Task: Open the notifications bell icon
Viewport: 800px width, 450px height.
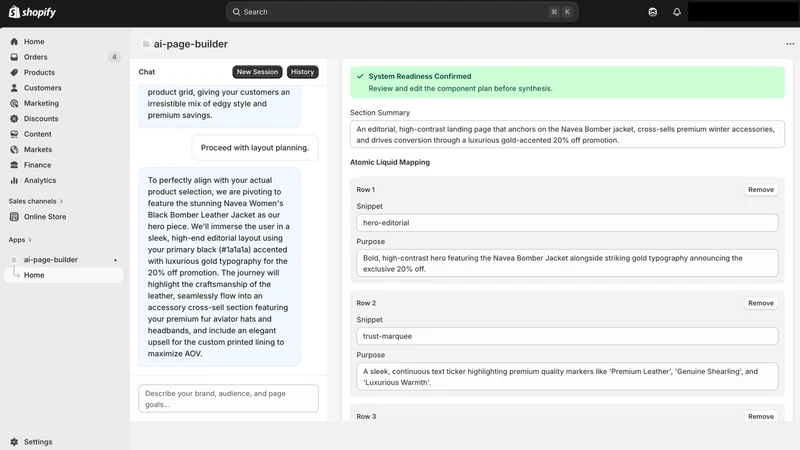Action: (677, 12)
